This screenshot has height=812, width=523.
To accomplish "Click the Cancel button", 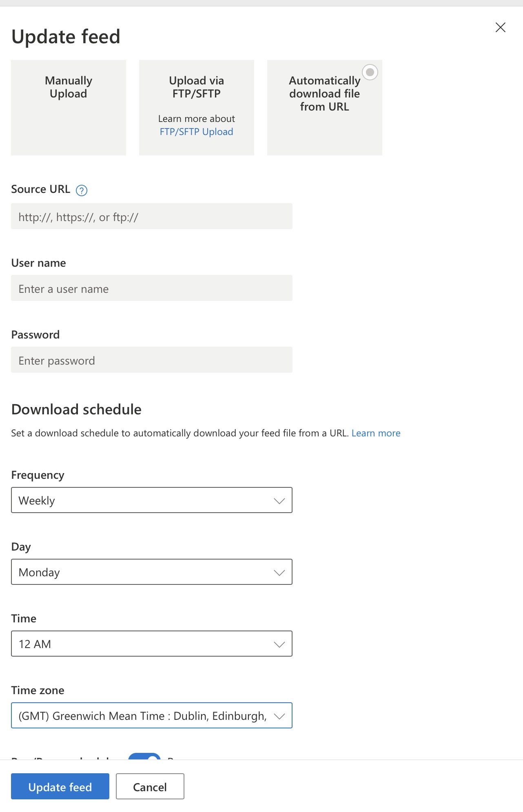I will pos(150,786).
